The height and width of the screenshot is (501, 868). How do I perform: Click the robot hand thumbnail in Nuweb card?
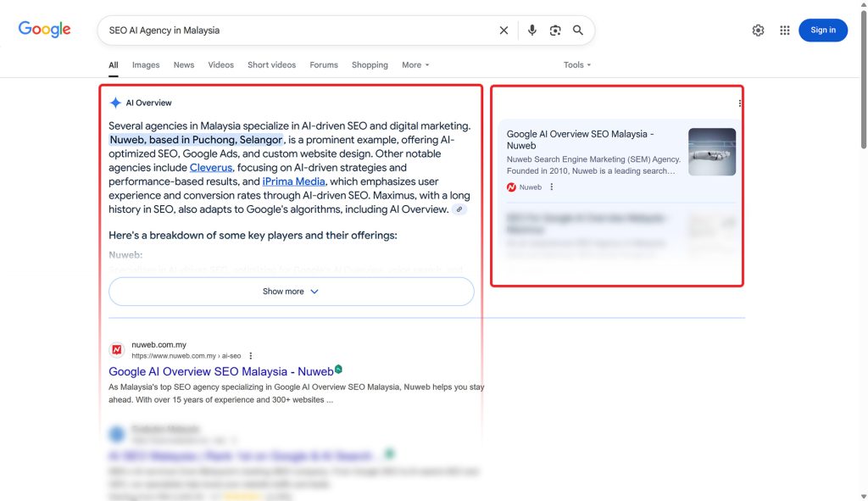coord(712,152)
